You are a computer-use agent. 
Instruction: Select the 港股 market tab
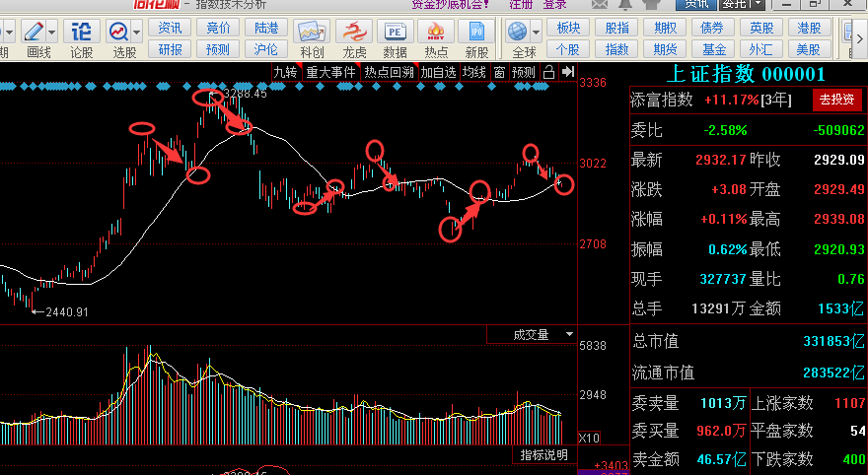pos(809,28)
